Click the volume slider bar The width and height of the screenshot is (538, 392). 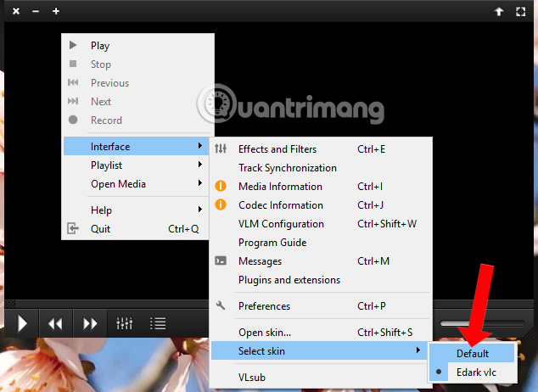(482, 323)
